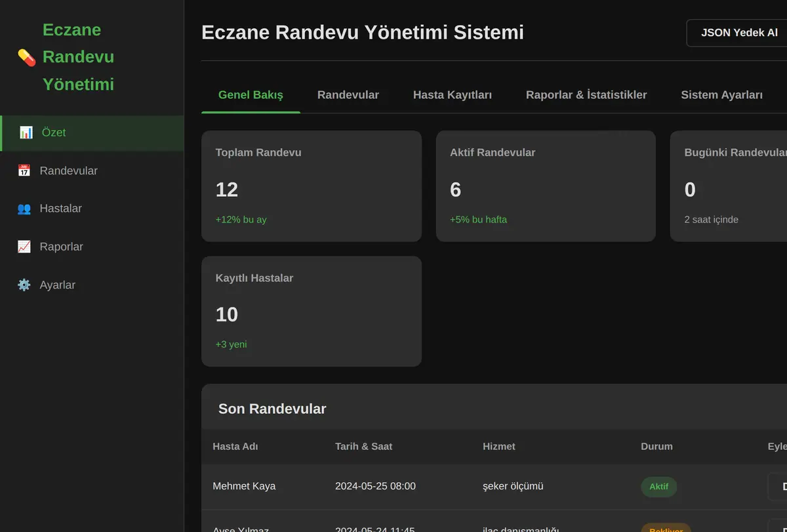Open Ayarlar sidebar entry
Viewport: 787px width, 532px height.
tap(92, 285)
